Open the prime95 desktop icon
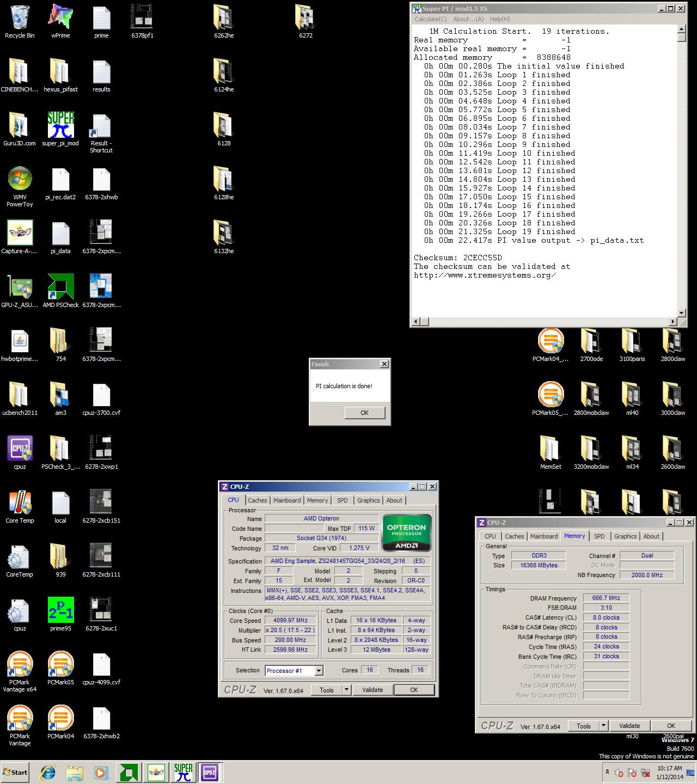Image resolution: width=697 pixels, height=784 pixels. (60, 615)
